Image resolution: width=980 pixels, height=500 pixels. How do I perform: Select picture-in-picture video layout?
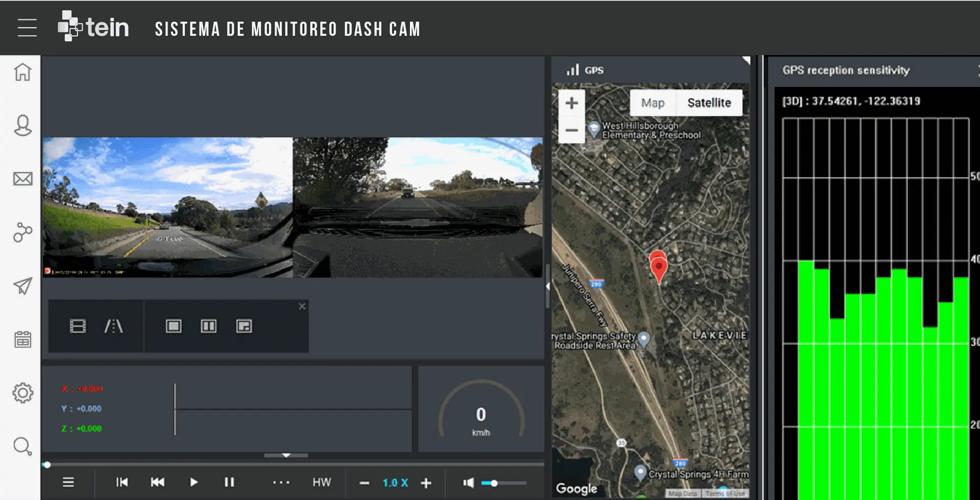[x=244, y=326]
